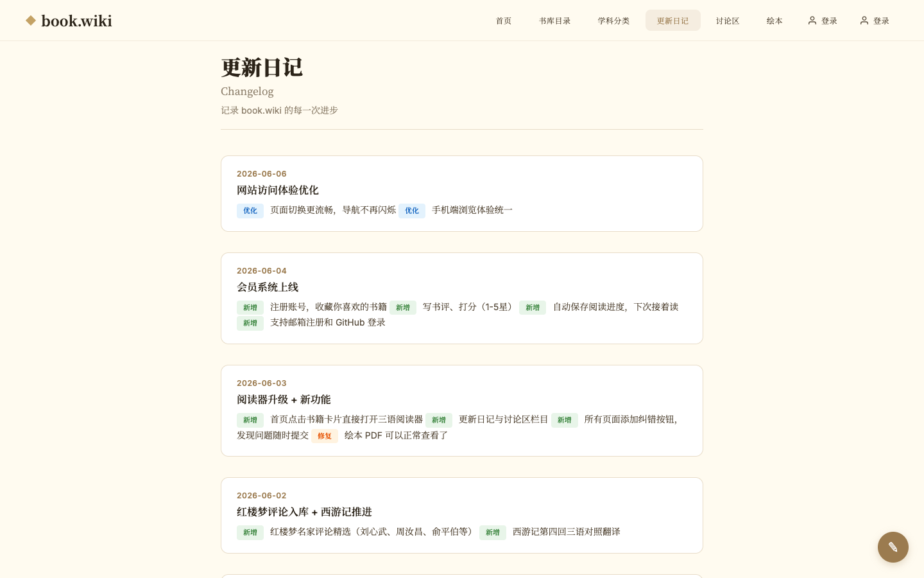This screenshot has width=924, height=578.
Task: Click the date 2026-06-02
Action: (x=262, y=496)
